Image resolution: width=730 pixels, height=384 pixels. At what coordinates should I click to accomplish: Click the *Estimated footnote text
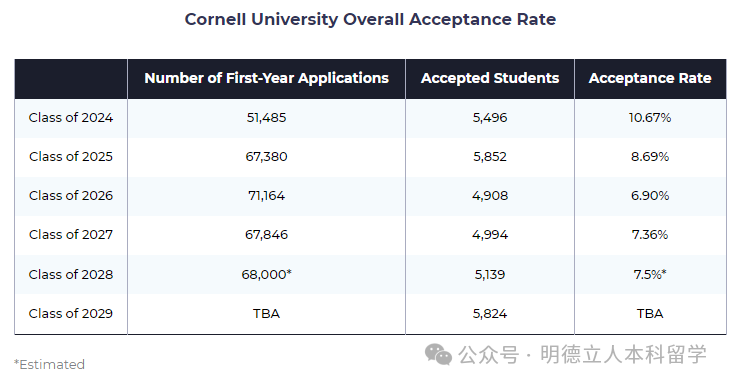click(49, 364)
